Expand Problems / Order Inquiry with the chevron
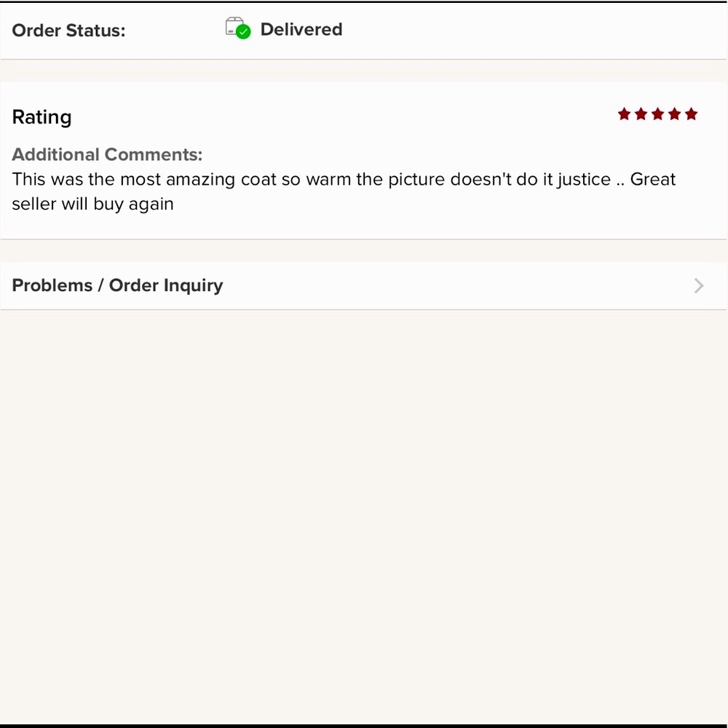 (699, 285)
